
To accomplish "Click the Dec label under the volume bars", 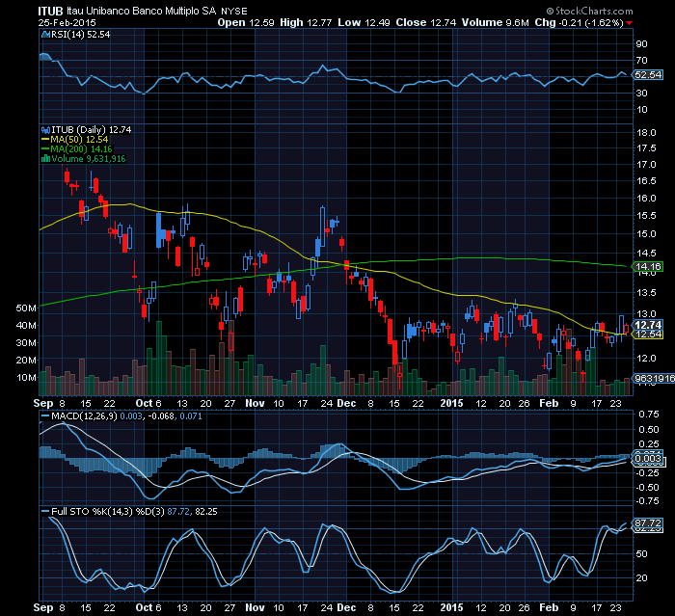I will (x=346, y=403).
